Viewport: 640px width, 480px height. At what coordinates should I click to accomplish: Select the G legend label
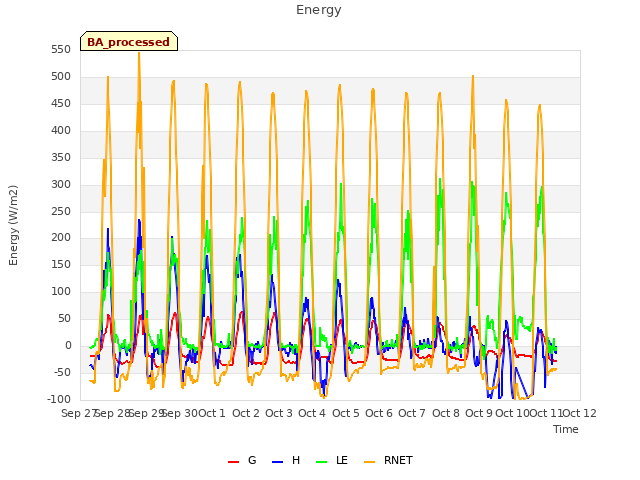pyautogui.click(x=252, y=460)
